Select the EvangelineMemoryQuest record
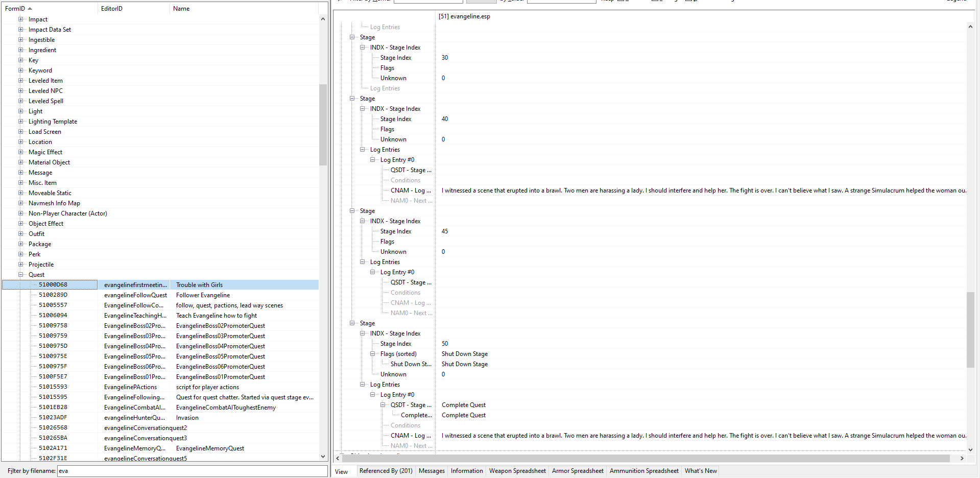 pos(160,448)
